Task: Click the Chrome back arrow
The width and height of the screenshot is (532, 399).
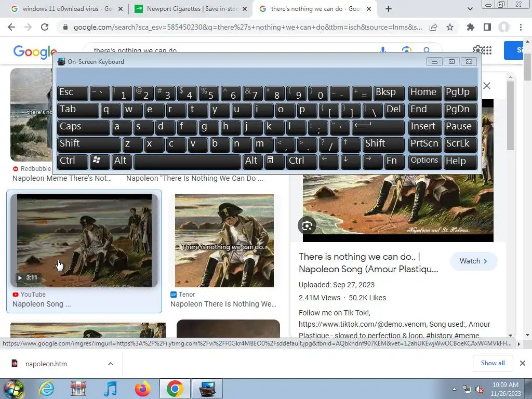Action: (x=11, y=27)
